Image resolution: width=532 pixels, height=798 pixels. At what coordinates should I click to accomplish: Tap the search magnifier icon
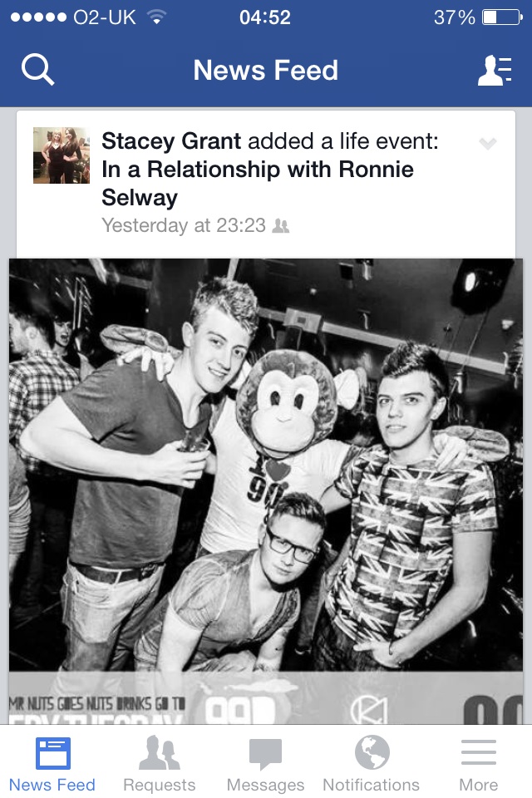coord(37,70)
